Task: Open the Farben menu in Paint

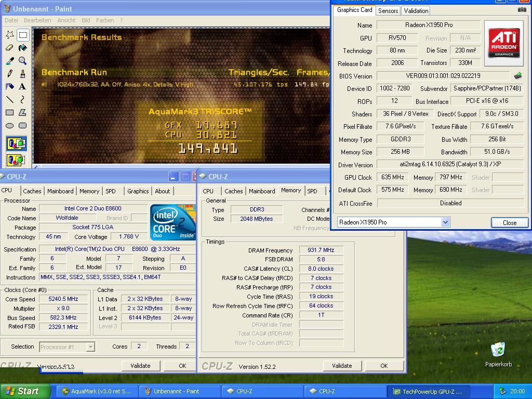Action: 105,20
